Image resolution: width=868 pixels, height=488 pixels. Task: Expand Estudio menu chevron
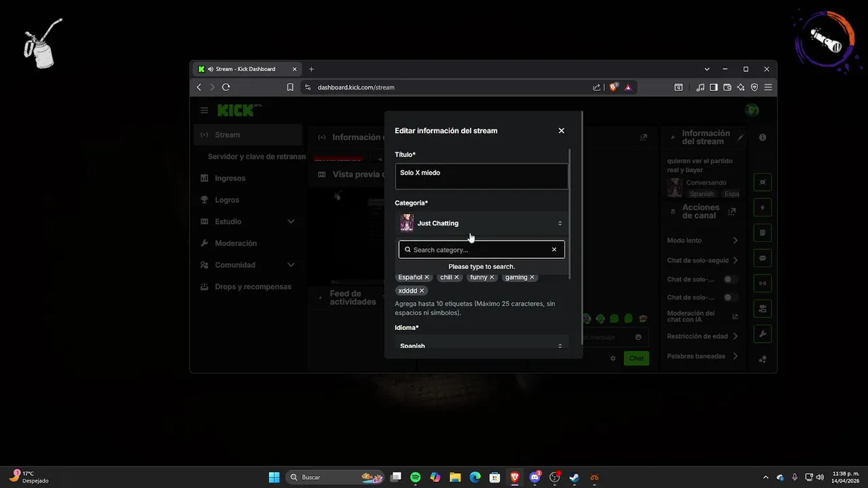pos(291,222)
